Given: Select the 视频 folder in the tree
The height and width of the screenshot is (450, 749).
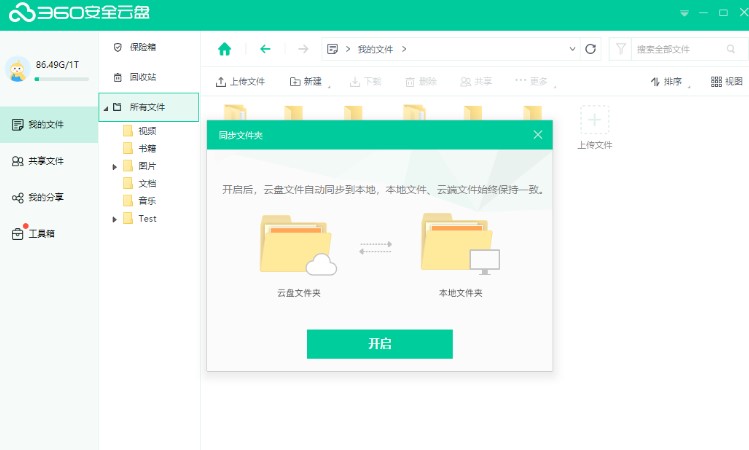Looking at the screenshot, I should coord(139,131).
